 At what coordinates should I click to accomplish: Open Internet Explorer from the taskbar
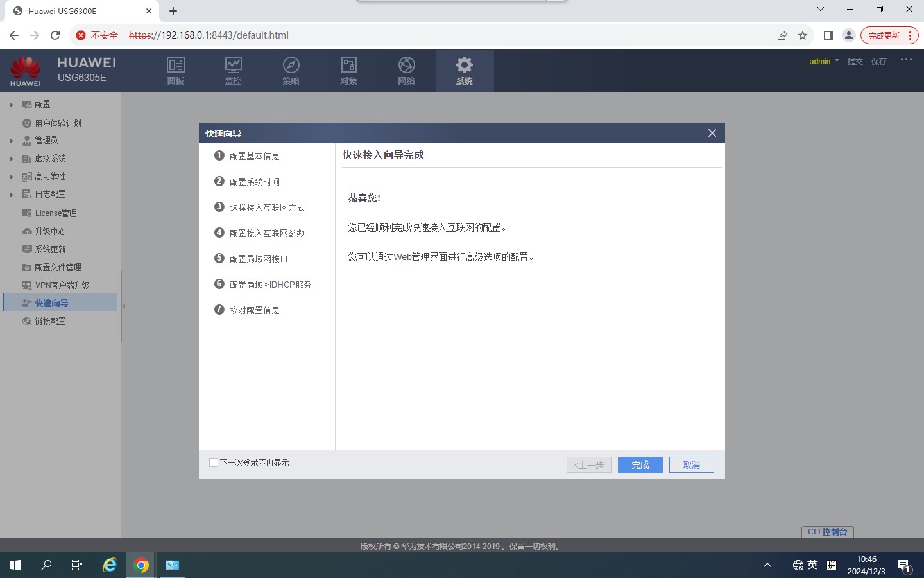coord(110,565)
